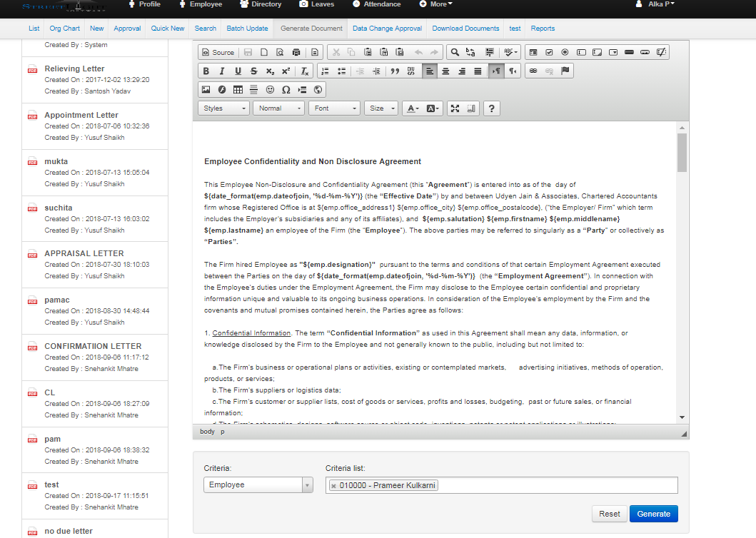Insert a radio button form field
756x538 pixels.
tap(565, 52)
